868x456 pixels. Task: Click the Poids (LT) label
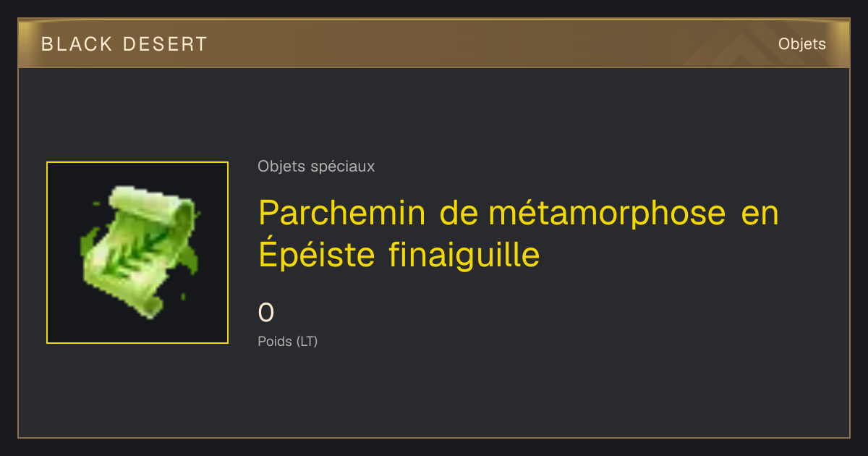coord(287,342)
